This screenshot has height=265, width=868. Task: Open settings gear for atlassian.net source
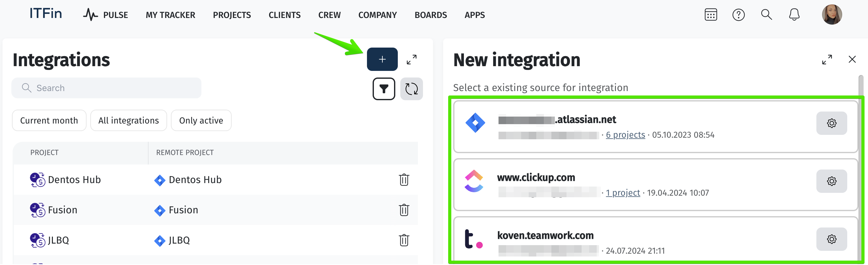point(831,124)
